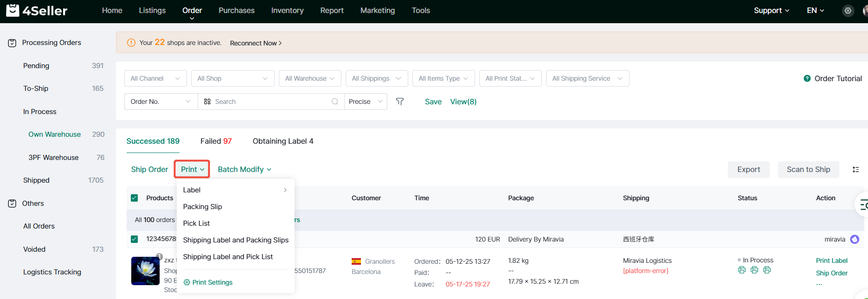The image size is (868, 299).
Task: Switch to the Obtaining Label 4 tab
Action: click(283, 141)
